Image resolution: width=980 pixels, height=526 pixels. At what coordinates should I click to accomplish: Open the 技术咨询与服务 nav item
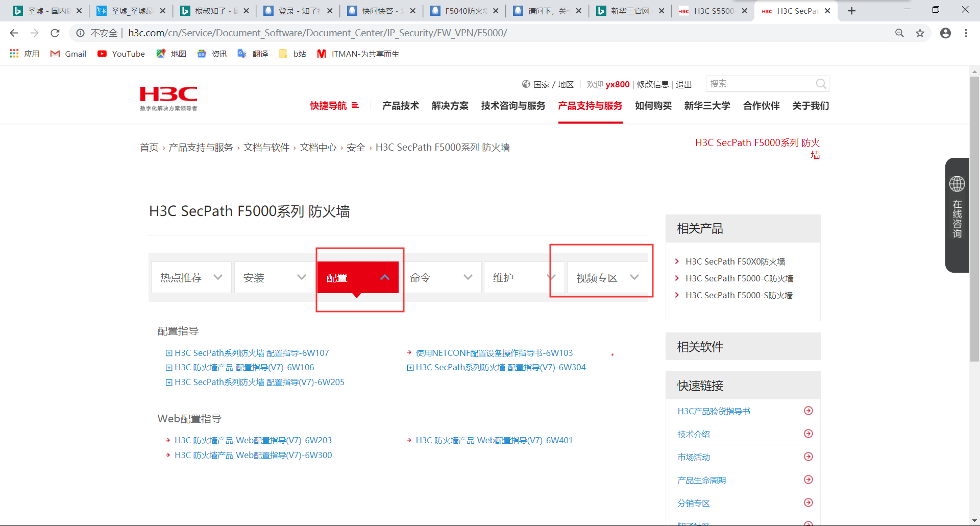point(513,106)
